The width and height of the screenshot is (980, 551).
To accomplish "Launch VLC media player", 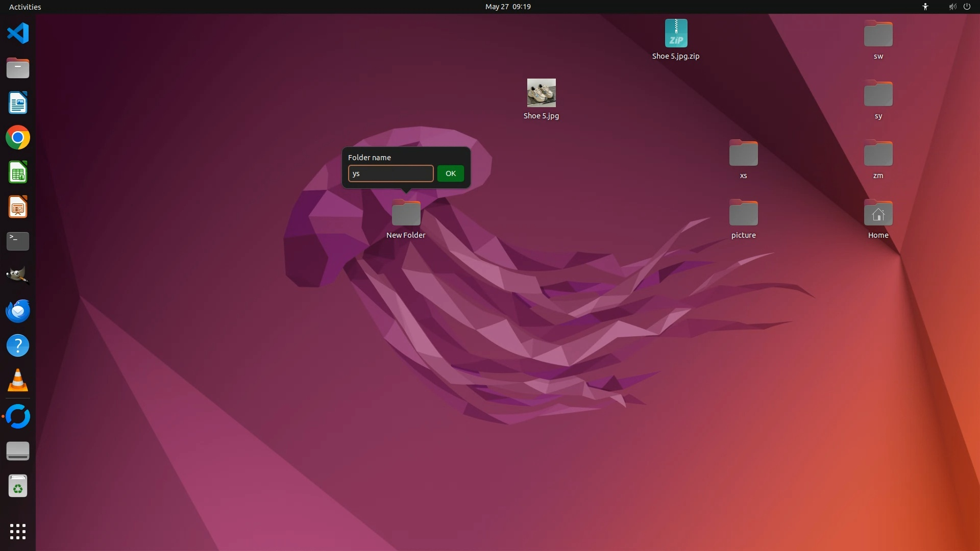I will [18, 381].
